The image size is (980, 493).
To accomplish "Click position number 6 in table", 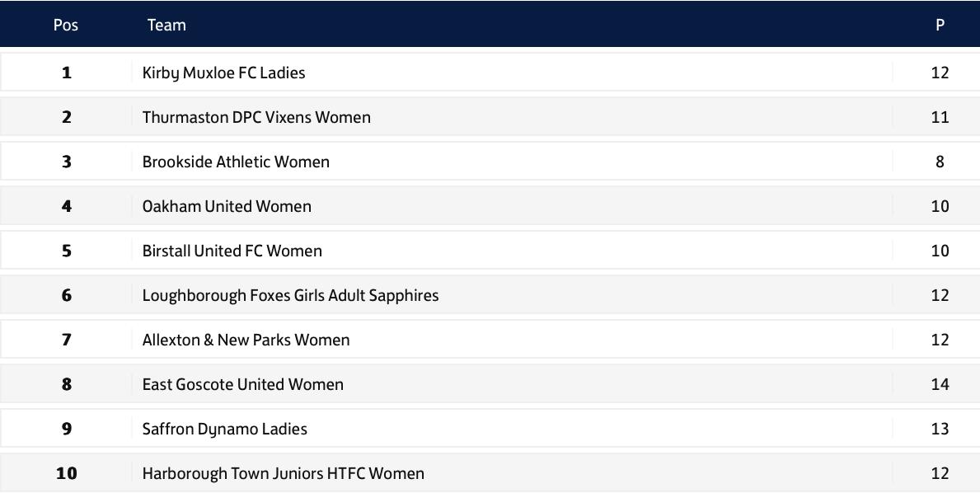I will coord(66,295).
